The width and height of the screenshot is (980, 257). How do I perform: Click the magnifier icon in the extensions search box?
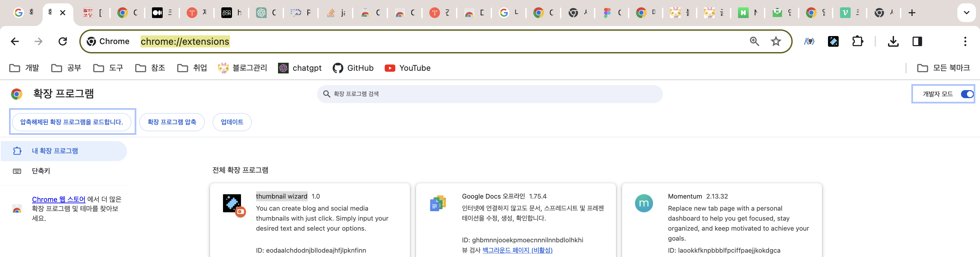tap(326, 94)
